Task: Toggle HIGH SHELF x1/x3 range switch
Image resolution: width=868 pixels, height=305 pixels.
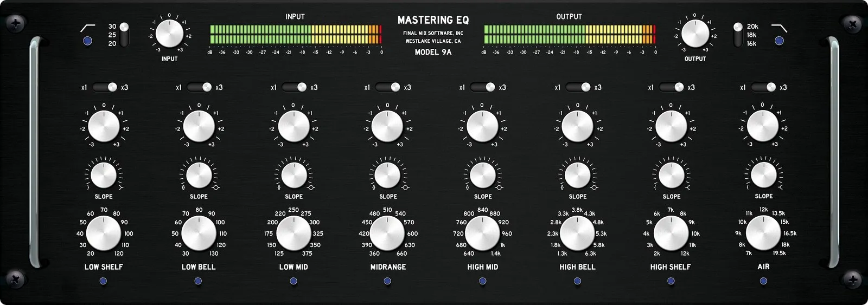Action: (x=672, y=87)
